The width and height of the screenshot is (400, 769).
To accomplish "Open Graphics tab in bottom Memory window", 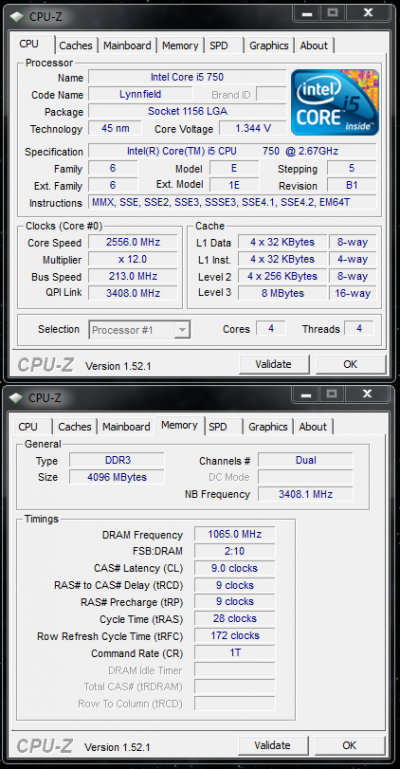I will click(x=268, y=427).
